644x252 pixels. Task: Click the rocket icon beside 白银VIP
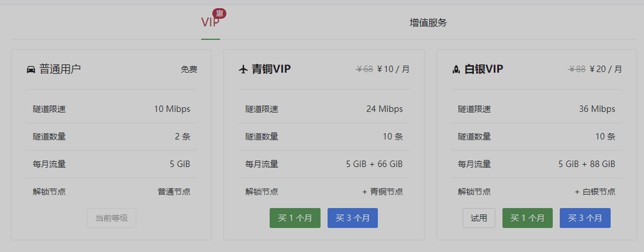(x=456, y=70)
